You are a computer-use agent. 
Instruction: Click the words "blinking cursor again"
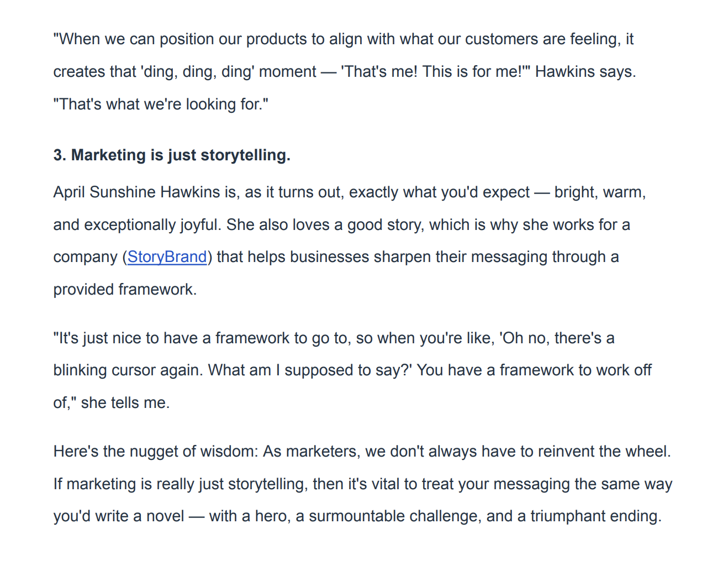click(x=128, y=370)
